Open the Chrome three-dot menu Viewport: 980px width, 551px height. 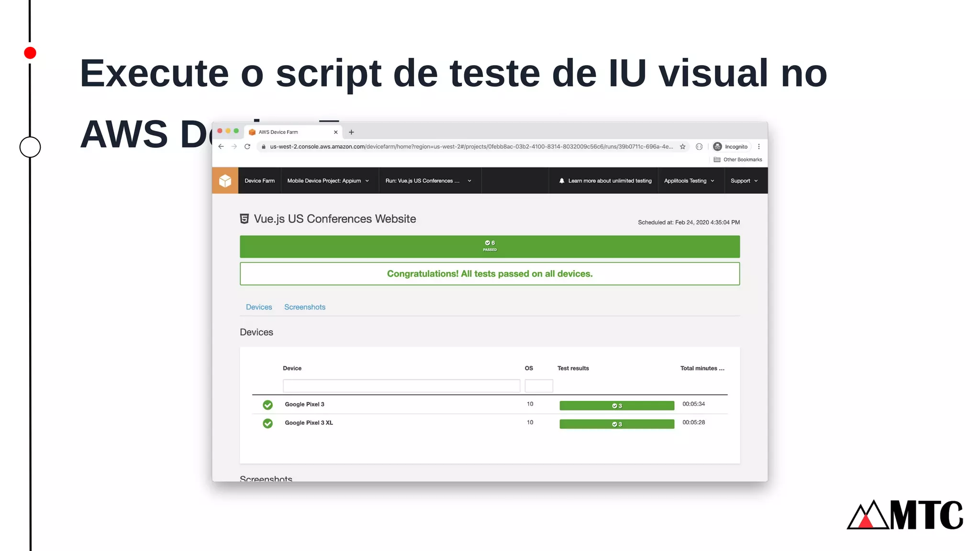[x=759, y=147]
